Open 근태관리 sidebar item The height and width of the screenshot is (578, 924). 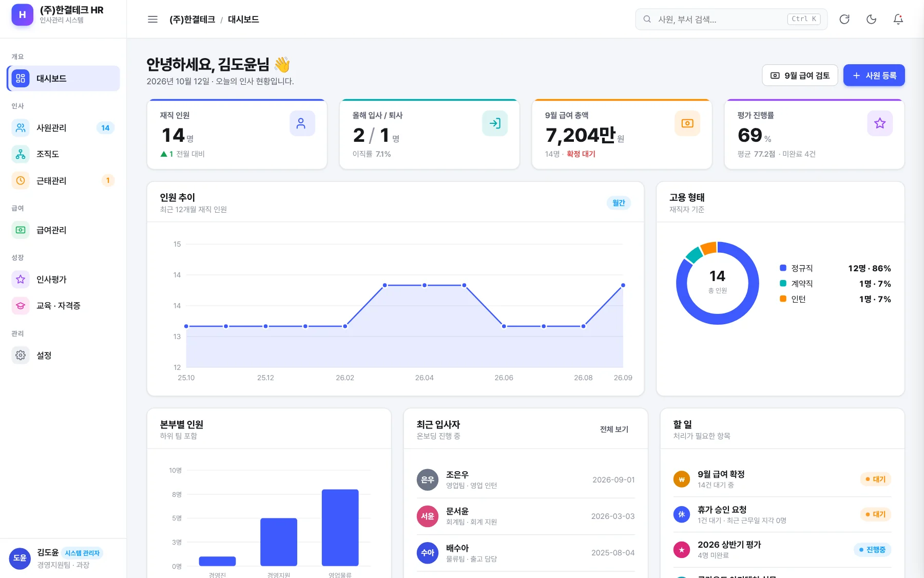pos(64,181)
